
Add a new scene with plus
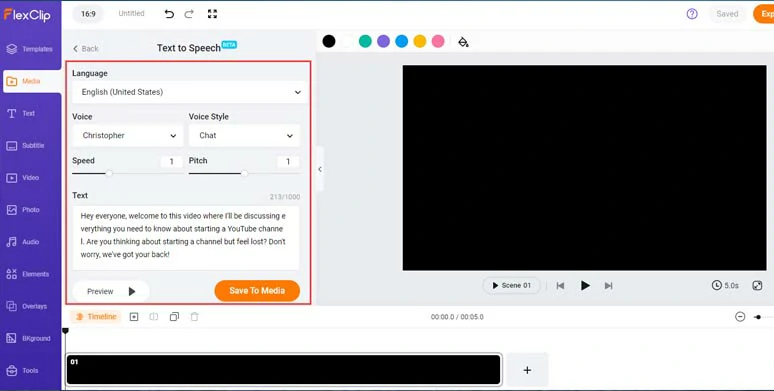tap(527, 370)
